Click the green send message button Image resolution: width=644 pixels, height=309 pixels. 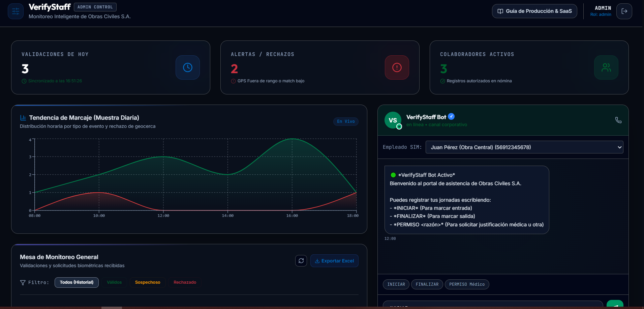(x=615, y=304)
